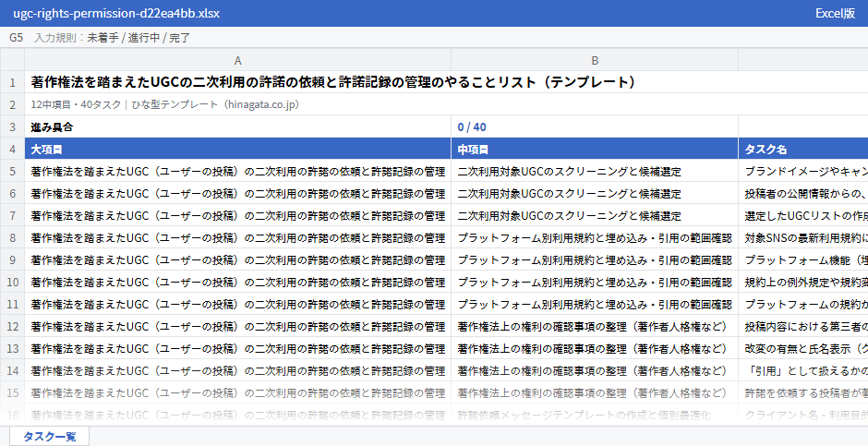Select 著作権法上の権利の確認事項 cell in row 12
The height and width of the screenshot is (446, 868).
click(x=595, y=326)
